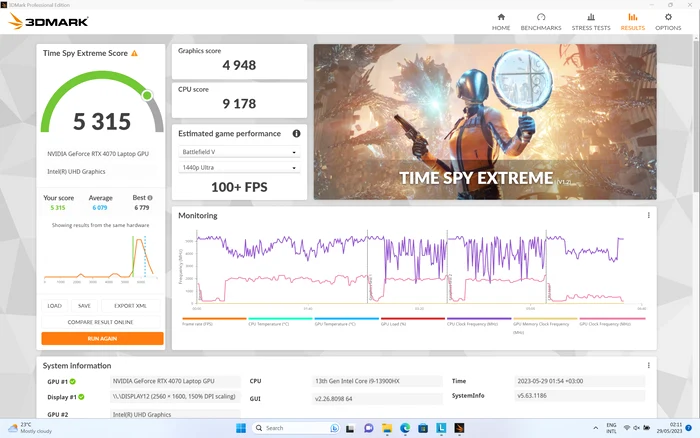
Task: Click the 3DMark taskbar icon
Action: click(459, 428)
